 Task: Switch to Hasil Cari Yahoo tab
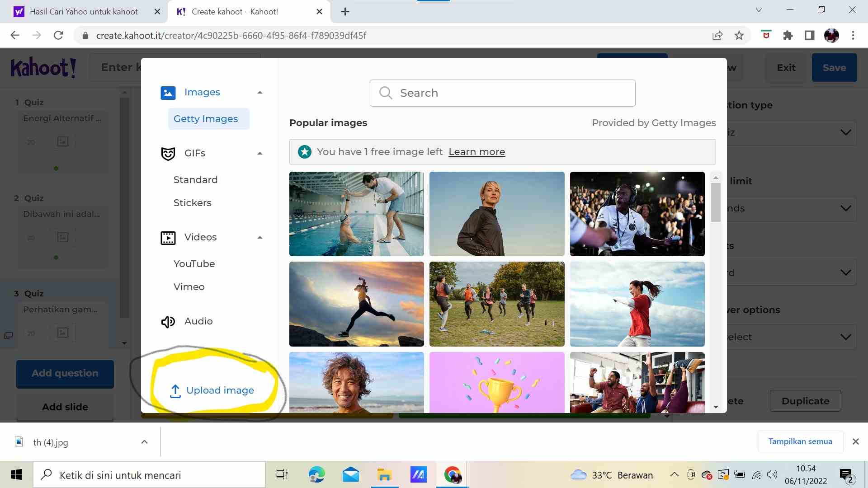tap(84, 12)
